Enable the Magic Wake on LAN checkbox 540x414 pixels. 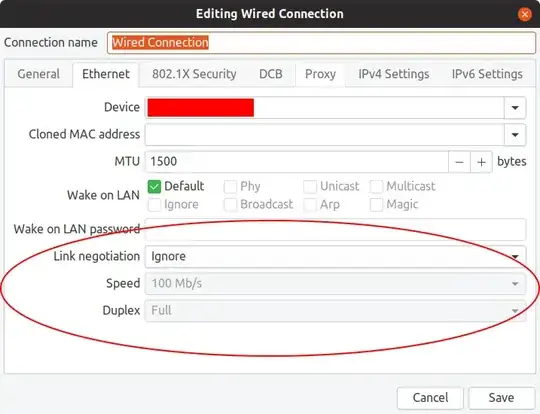click(376, 205)
